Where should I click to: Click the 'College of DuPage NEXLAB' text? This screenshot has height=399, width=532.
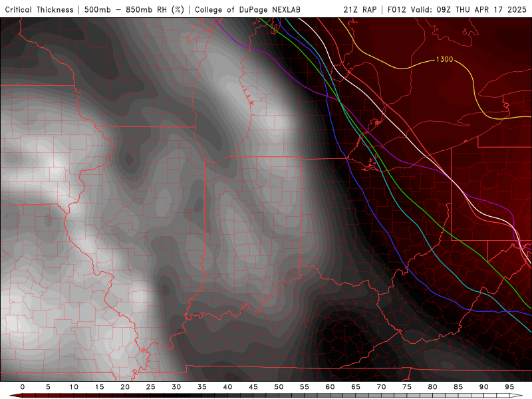pos(247,9)
